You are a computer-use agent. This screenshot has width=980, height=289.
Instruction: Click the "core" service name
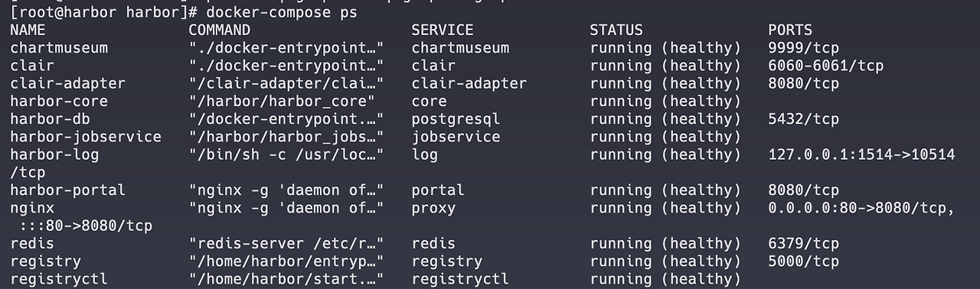point(429,101)
